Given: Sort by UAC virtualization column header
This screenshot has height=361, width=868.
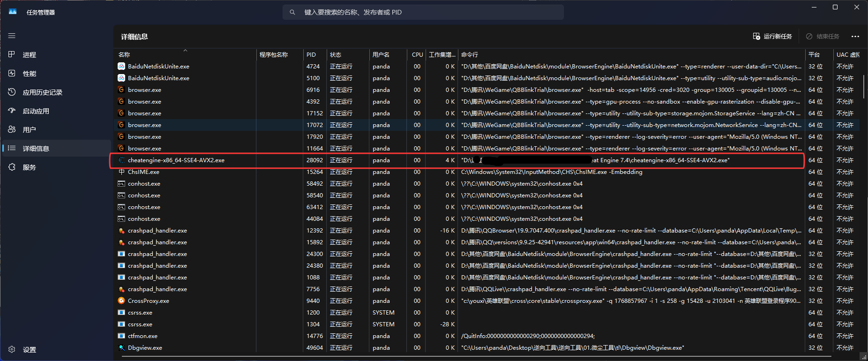Looking at the screenshot, I should pyautogui.click(x=848, y=54).
